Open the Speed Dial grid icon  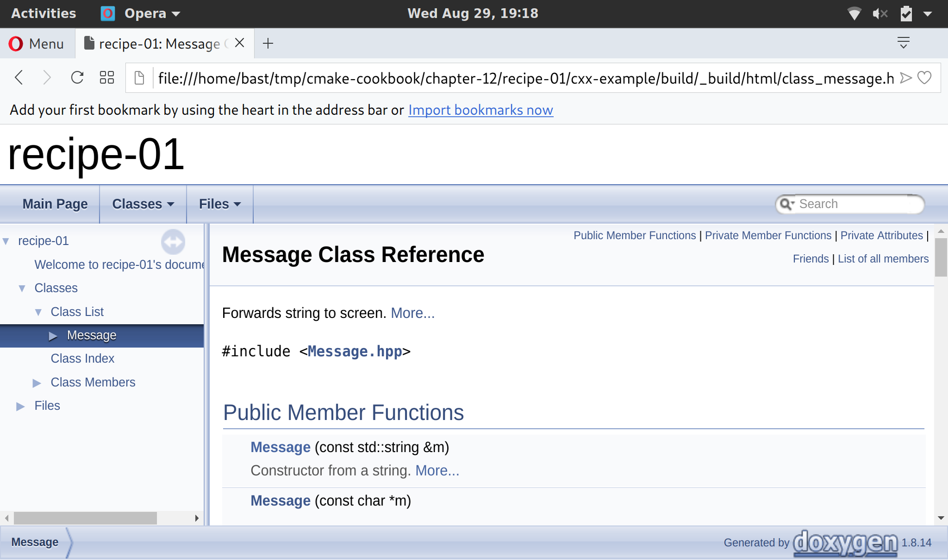[x=106, y=78]
